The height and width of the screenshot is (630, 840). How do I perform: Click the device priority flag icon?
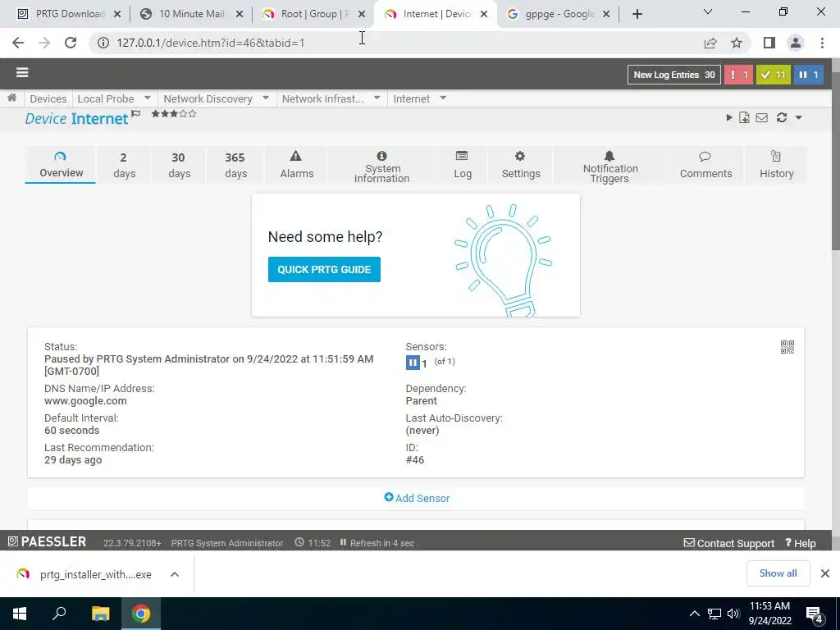point(136,113)
